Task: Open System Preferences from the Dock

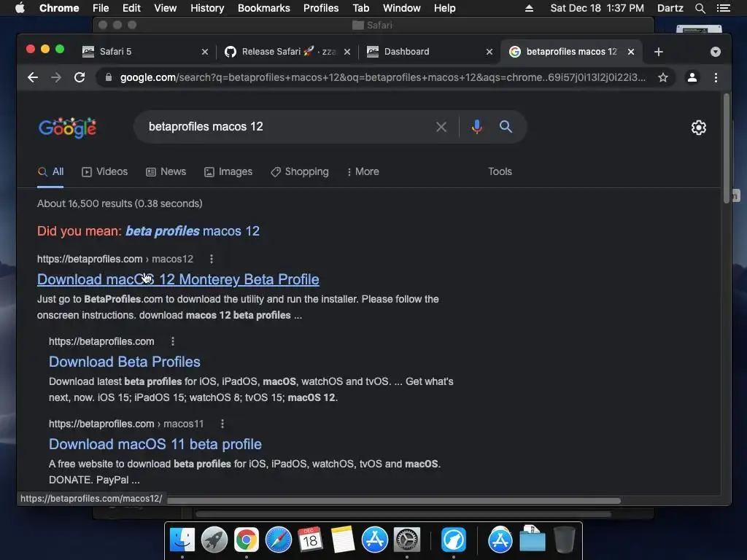Action: (x=407, y=540)
